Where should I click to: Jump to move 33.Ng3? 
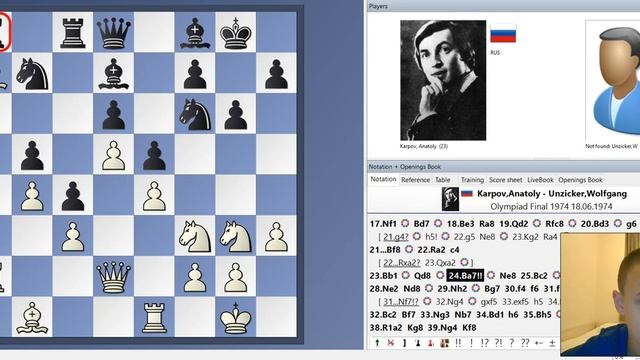[x=435, y=315]
